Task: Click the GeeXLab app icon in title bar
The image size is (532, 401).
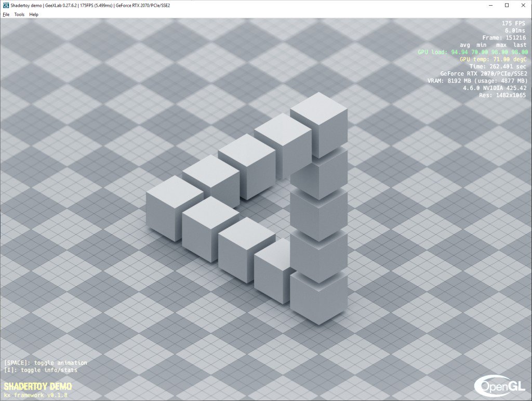Action: click(6, 5)
